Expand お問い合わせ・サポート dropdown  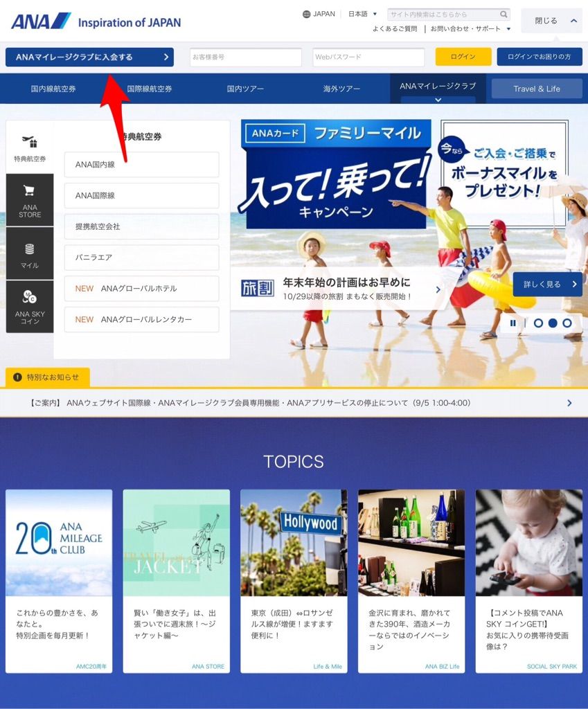point(470,28)
